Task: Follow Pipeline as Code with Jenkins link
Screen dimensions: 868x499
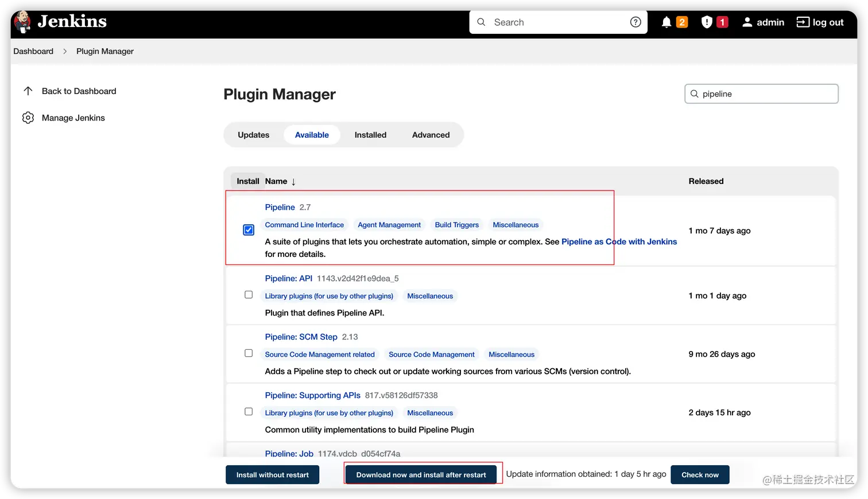Action: (x=619, y=241)
